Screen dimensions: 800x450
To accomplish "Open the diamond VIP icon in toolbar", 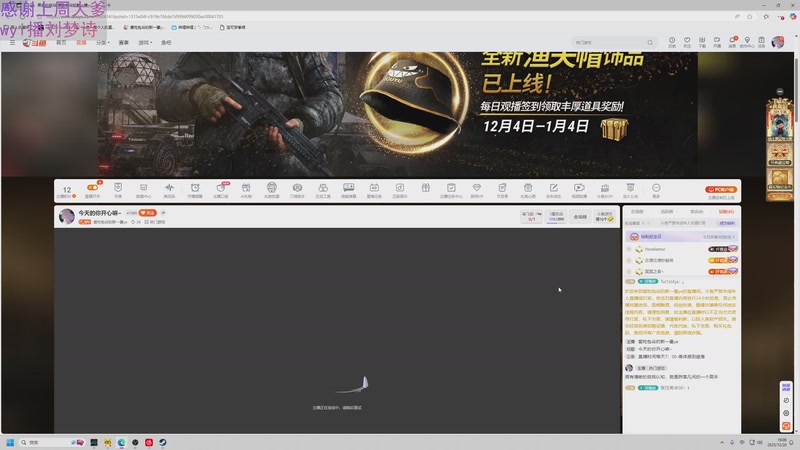I will [477, 188].
